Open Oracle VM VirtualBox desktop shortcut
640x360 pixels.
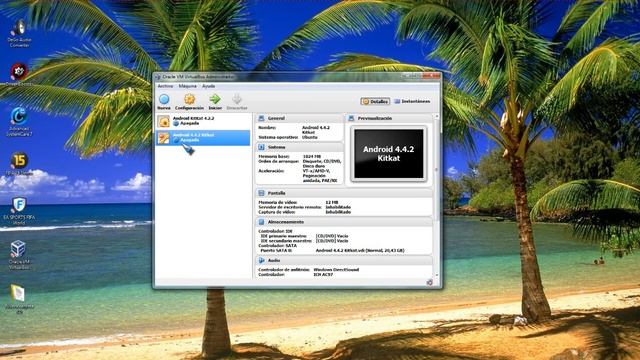tap(19, 255)
